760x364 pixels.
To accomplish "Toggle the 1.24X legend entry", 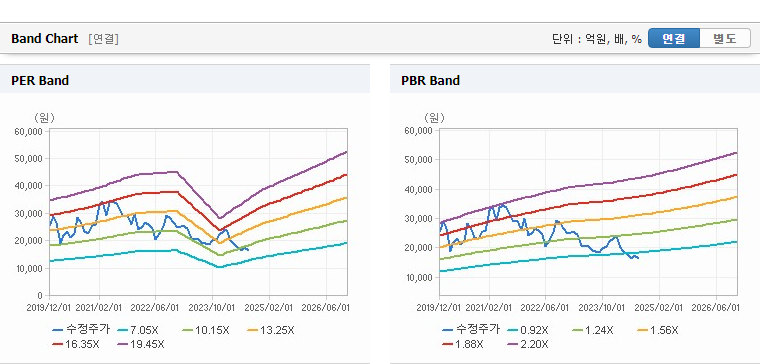I will click(592, 330).
